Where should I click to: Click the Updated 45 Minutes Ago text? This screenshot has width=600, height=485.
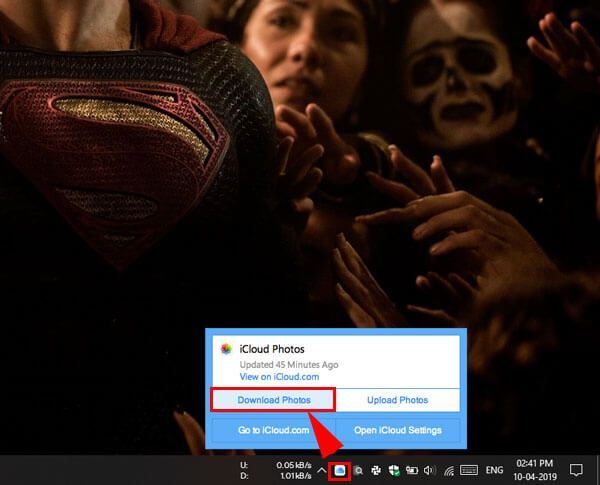point(289,365)
